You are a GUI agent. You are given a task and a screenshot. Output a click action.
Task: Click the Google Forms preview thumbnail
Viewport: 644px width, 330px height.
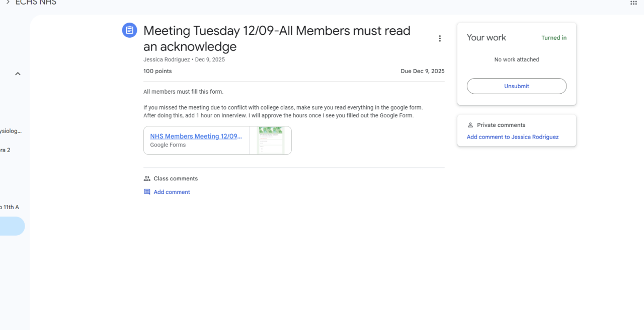tap(270, 140)
